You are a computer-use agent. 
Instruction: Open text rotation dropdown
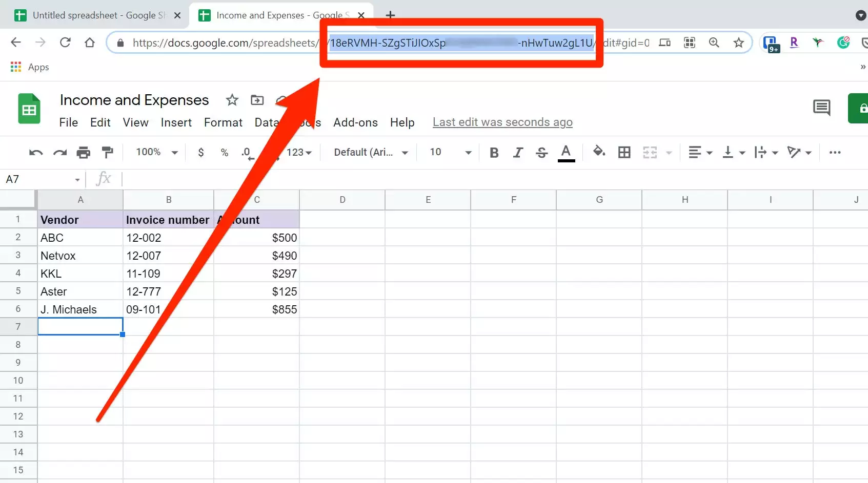[x=799, y=152]
